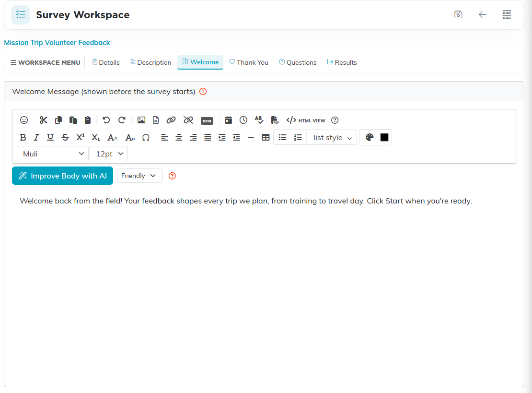Open the emoji picker icon
The image size is (532, 393).
(24, 120)
